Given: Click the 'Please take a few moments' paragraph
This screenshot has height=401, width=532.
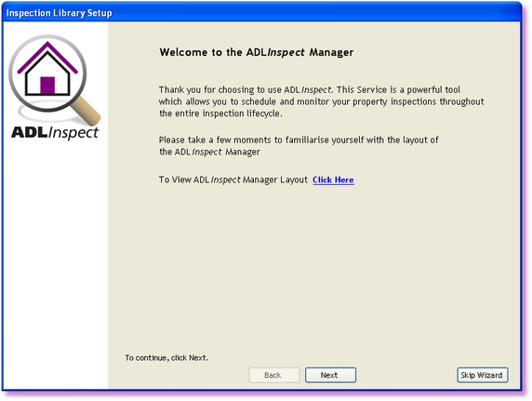Looking at the screenshot, I should 299,146.
